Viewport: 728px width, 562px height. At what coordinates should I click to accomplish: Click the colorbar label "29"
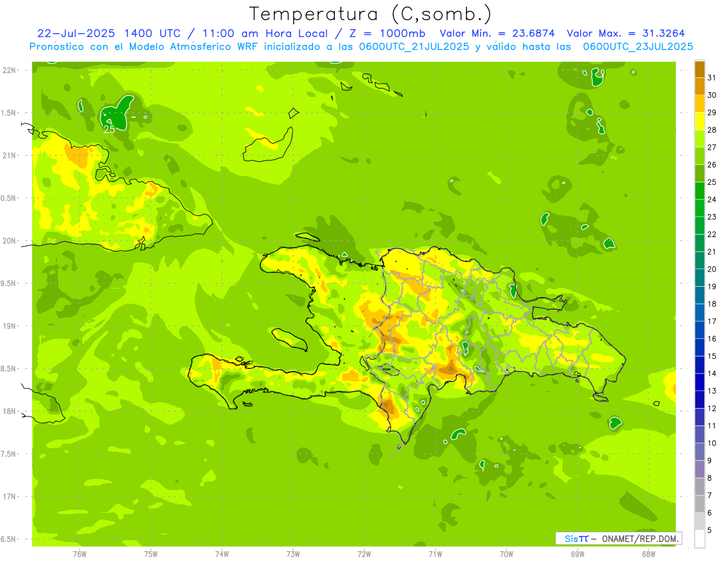[x=712, y=113]
